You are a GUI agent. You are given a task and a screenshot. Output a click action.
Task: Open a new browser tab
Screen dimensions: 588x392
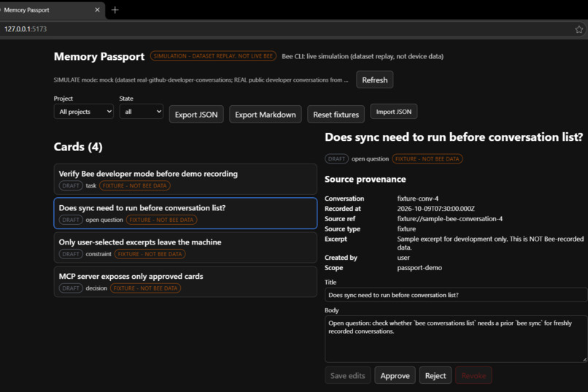115,10
